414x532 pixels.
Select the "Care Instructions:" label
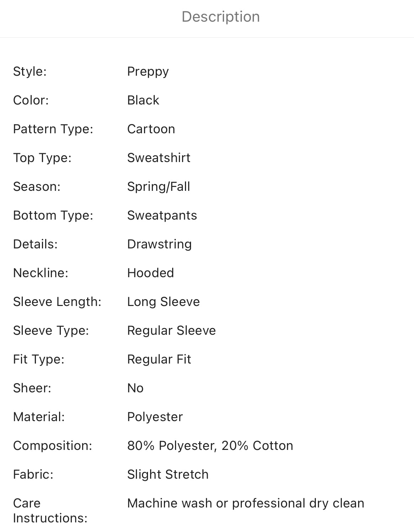(x=50, y=511)
